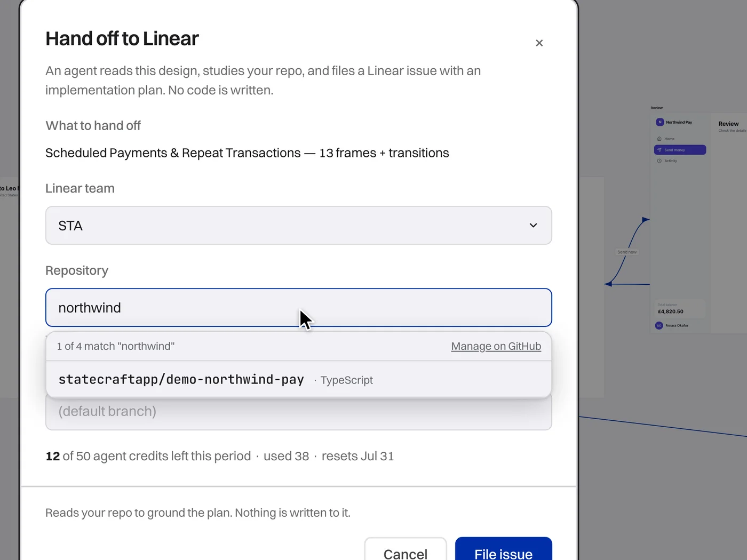Screen dimensions: 747x560
Task: Click the TypeScript language label in results
Action: (346, 380)
